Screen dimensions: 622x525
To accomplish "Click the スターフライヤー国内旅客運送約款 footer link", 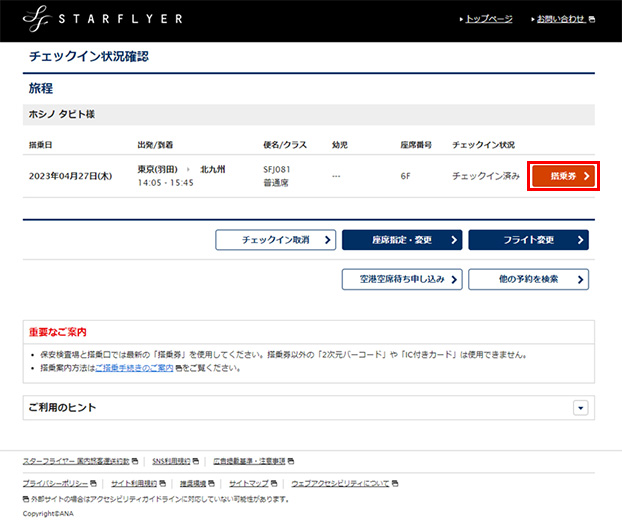I will (76, 461).
